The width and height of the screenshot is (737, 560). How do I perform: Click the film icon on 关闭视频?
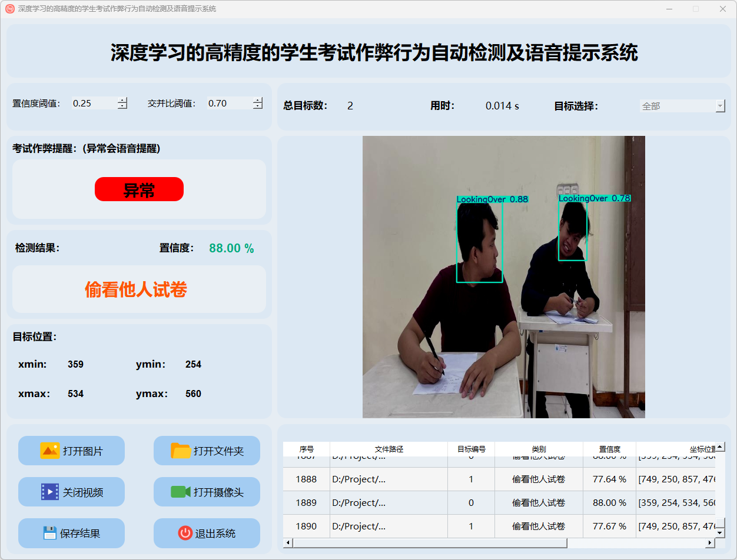[49, 492]
